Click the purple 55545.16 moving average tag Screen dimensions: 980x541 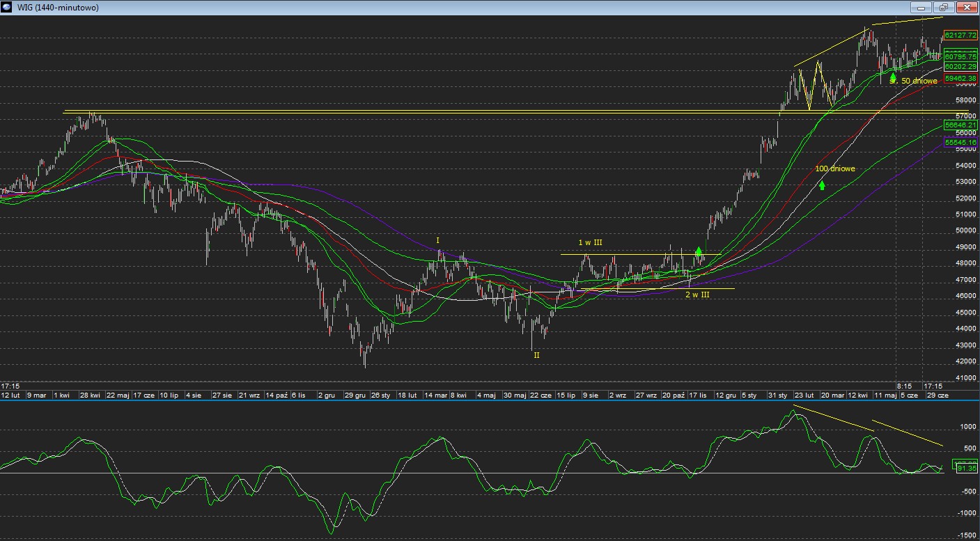960,142
